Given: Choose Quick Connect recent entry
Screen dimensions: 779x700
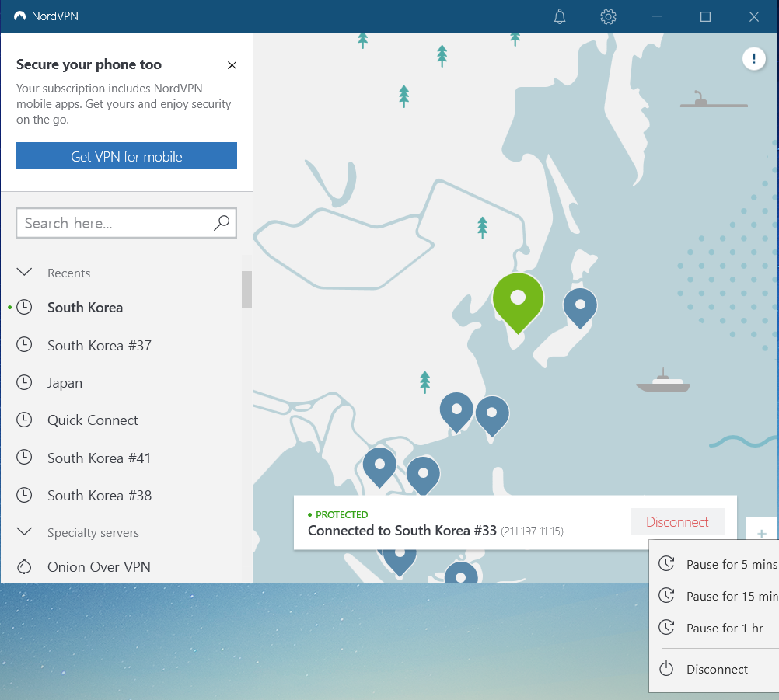Looking at the screenshot, I should click(93, 420).
